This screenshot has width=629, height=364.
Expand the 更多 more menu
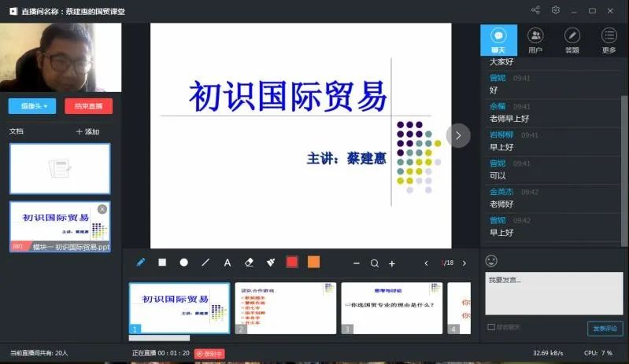(609, 39)
